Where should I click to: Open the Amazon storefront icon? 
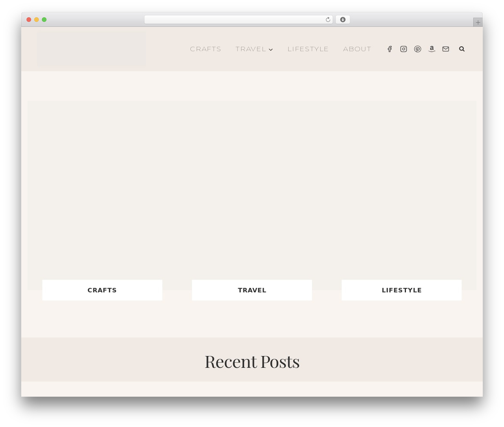(432, 49)
